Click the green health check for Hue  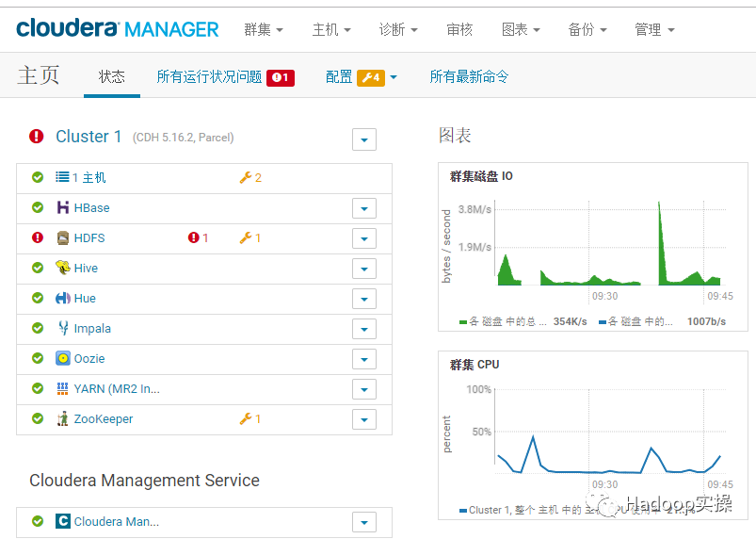pos(38,298)
